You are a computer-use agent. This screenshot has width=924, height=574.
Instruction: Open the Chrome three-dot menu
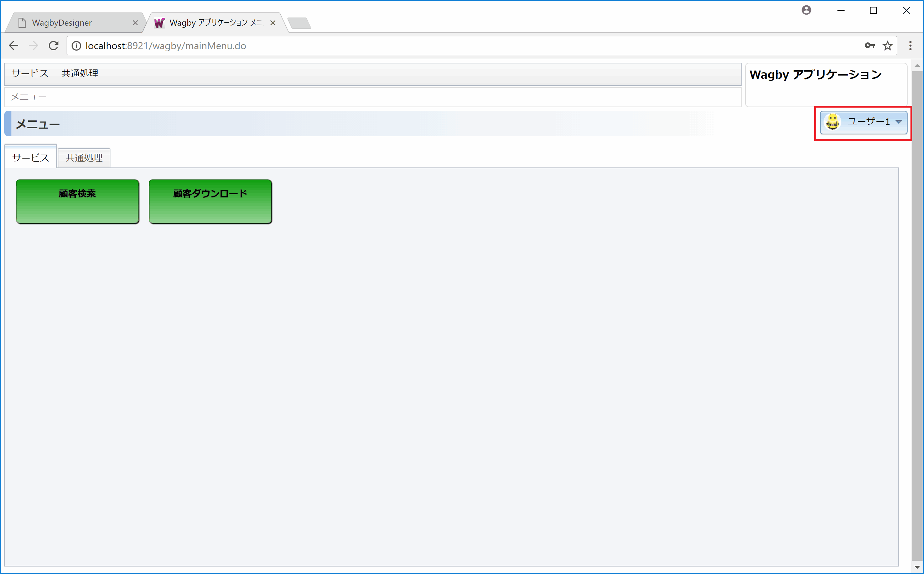(910, 46)
